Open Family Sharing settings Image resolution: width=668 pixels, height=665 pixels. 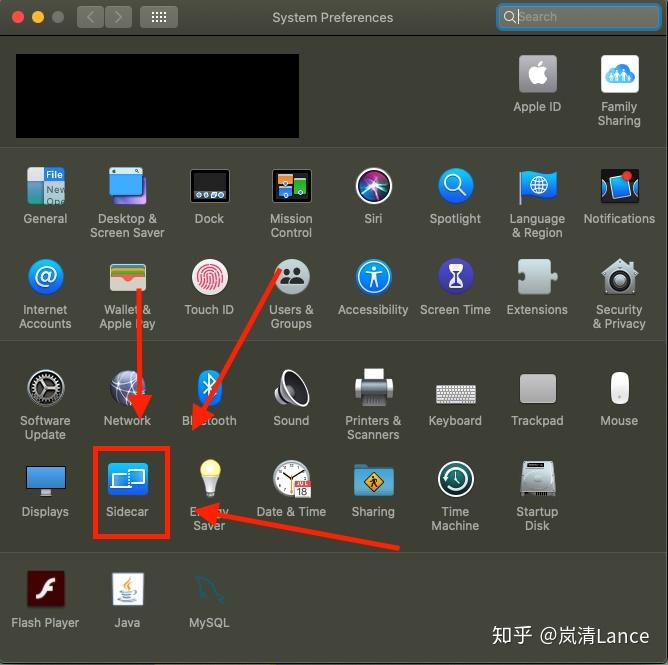(619, 75)
